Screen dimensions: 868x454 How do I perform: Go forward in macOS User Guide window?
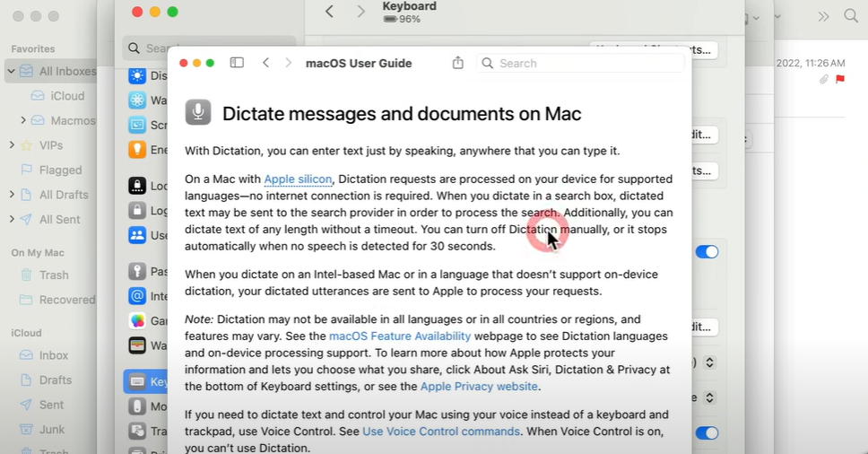pyautogui.click(x=289, y=63)
